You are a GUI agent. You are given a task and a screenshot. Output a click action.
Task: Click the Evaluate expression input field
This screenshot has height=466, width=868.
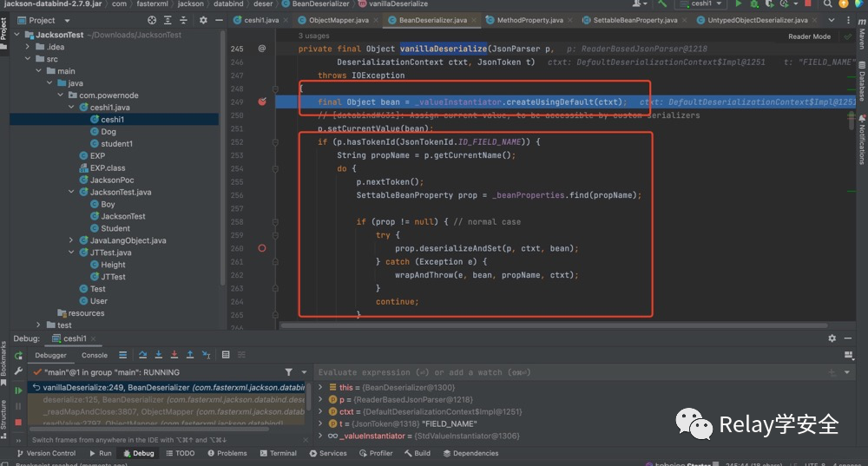tap(570, 372)
